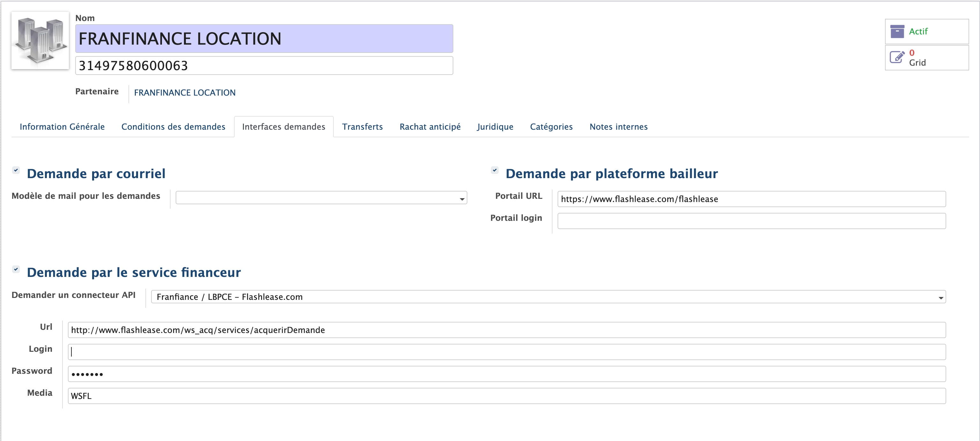
Task: Expand the Demander un connecteur API dropdown
Action: click(x=548, y=297)
